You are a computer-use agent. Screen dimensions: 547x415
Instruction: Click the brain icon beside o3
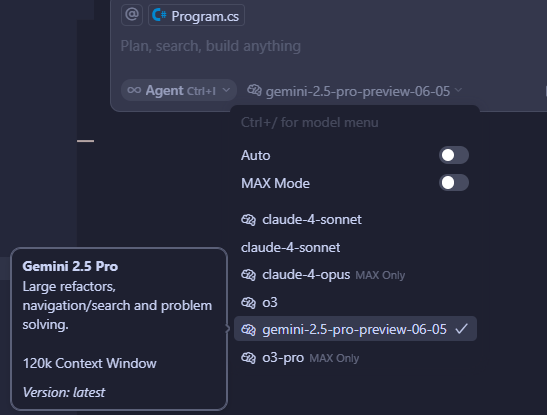coord(249,302)
